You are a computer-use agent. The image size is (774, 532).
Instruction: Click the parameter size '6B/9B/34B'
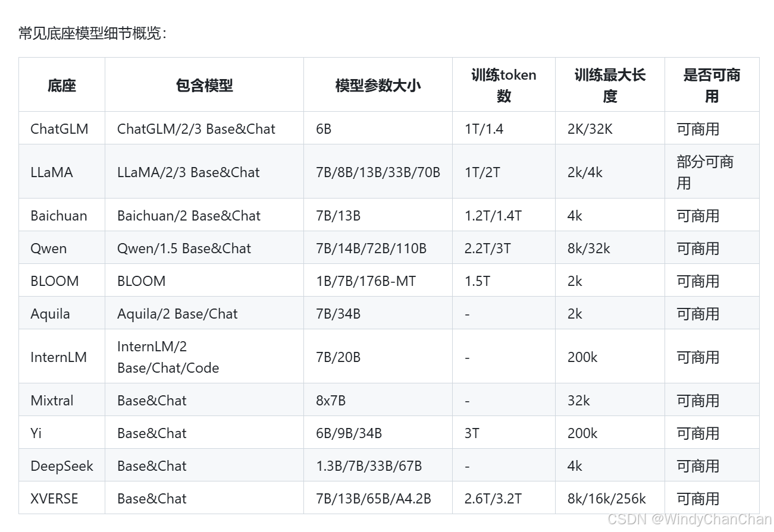[349, 433]
